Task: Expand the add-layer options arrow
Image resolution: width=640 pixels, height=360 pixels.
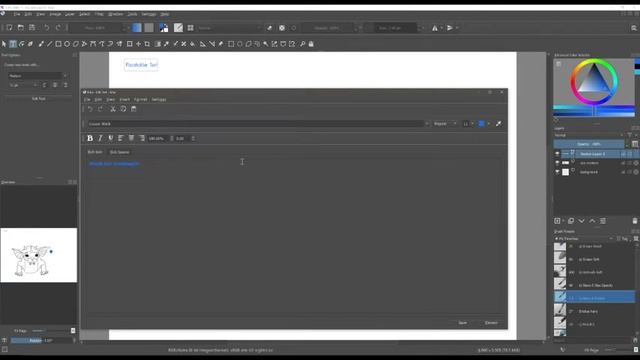Action: coord(563,221)
